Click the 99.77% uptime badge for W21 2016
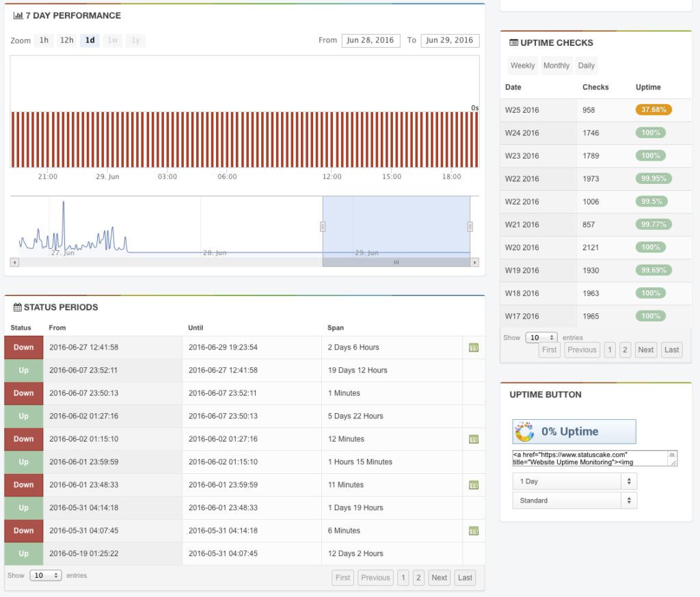Viewport: 700px width, 597px height. tap(654, 224)
